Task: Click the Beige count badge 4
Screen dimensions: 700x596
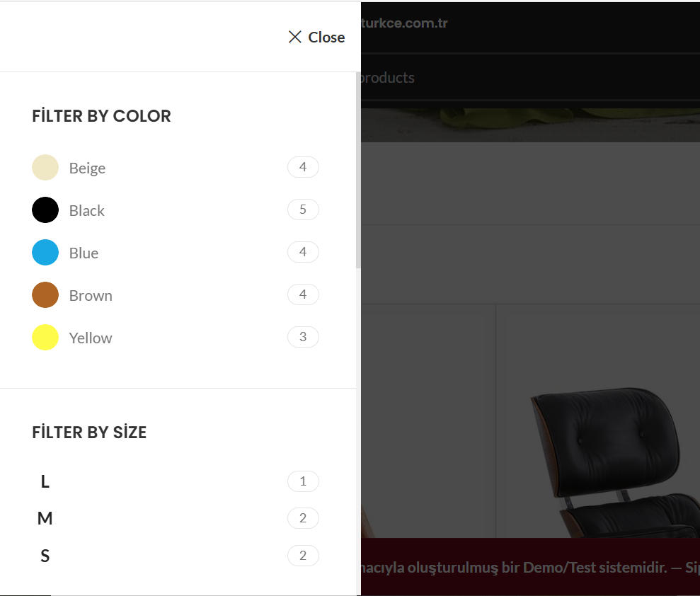Action: tap(303, 167)
